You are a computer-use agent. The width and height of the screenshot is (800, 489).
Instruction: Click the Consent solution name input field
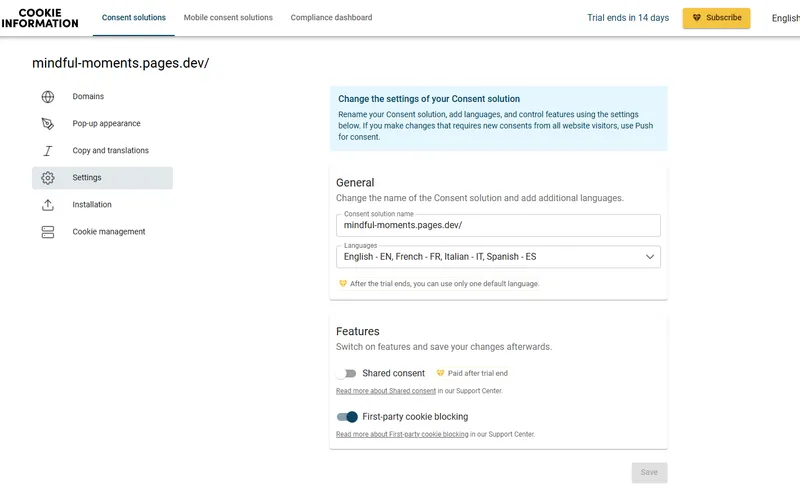(498, 225)
